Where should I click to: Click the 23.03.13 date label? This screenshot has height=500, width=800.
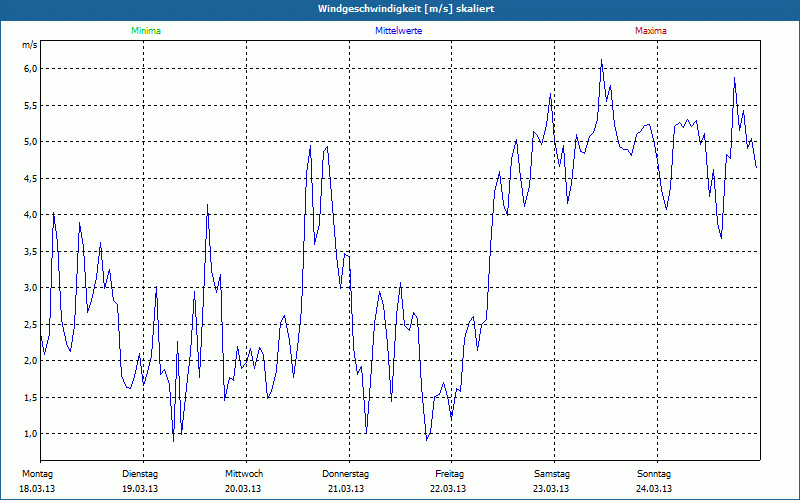[551, 489]
